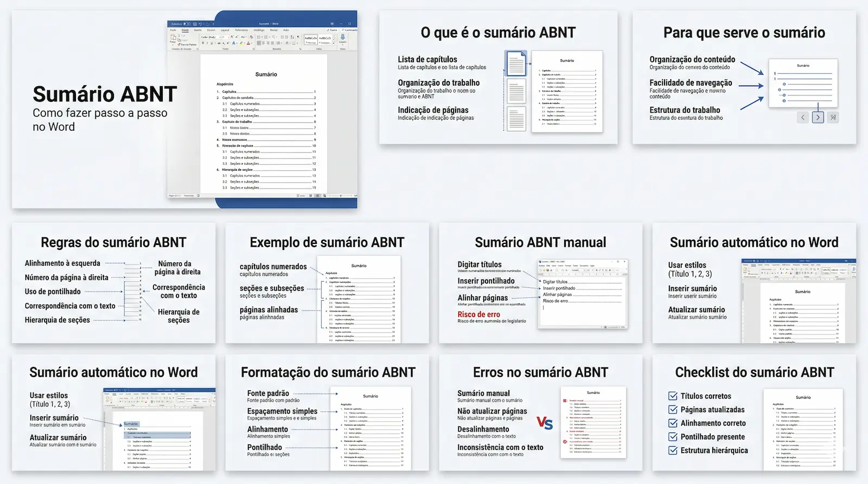Click 'Fonte padrão' heading in Formatação slide
Screen dimensions: 868x484
[268, 393]
